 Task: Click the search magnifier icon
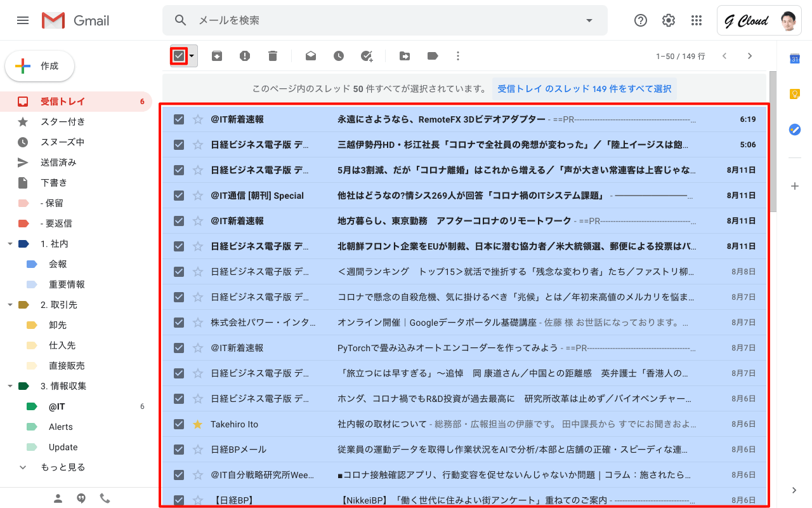pyautogui.click(x=181, y=20)
